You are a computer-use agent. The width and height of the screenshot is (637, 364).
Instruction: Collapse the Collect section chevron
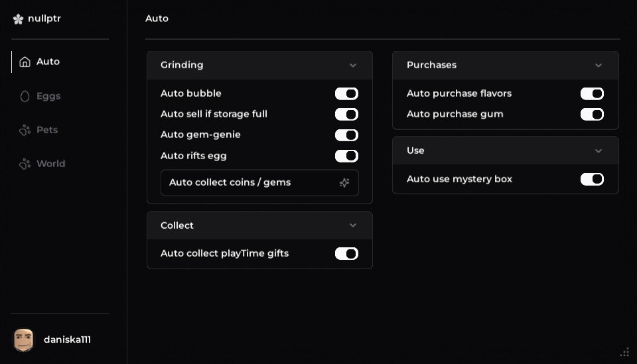coord(353,225)
